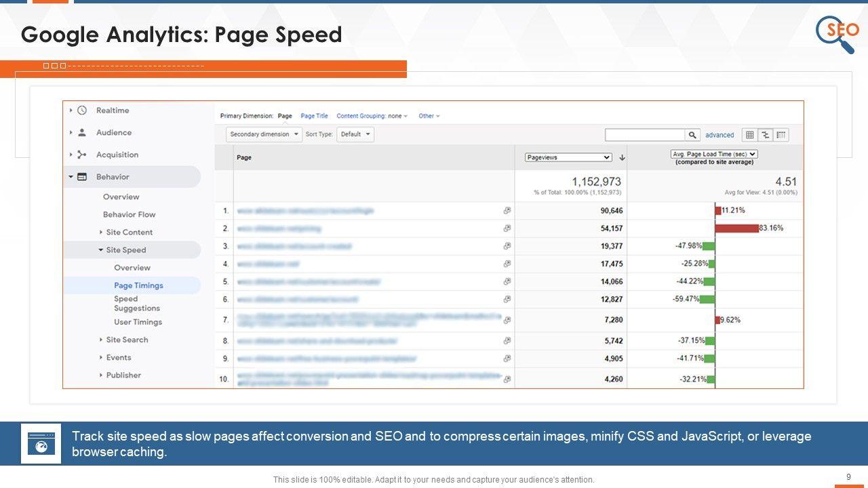Click the Behavior panel icon

click(82, 177)
